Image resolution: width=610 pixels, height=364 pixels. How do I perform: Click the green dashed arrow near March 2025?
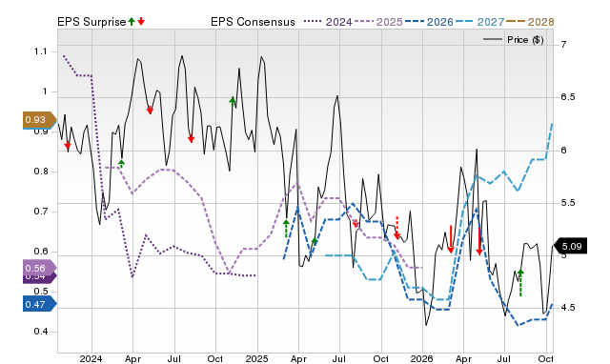(x=286, y=229)
